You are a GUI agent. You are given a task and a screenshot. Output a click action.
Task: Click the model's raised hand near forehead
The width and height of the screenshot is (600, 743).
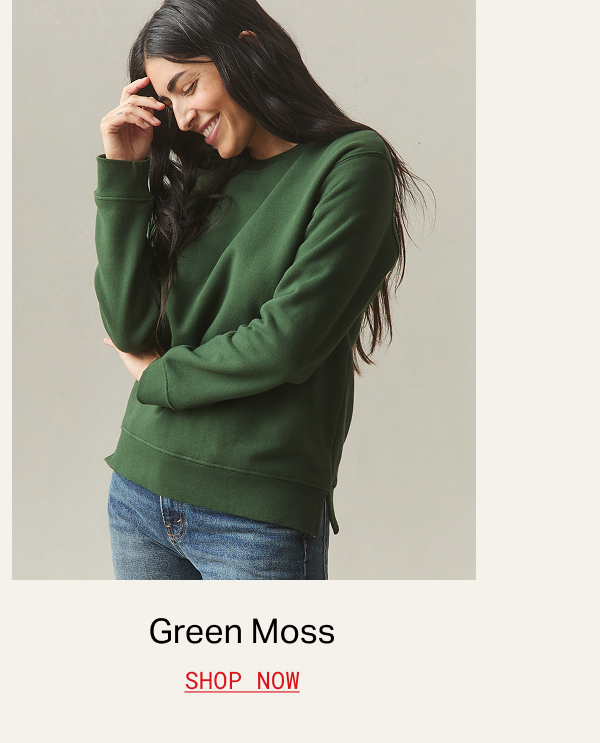[x=130, y=121]
